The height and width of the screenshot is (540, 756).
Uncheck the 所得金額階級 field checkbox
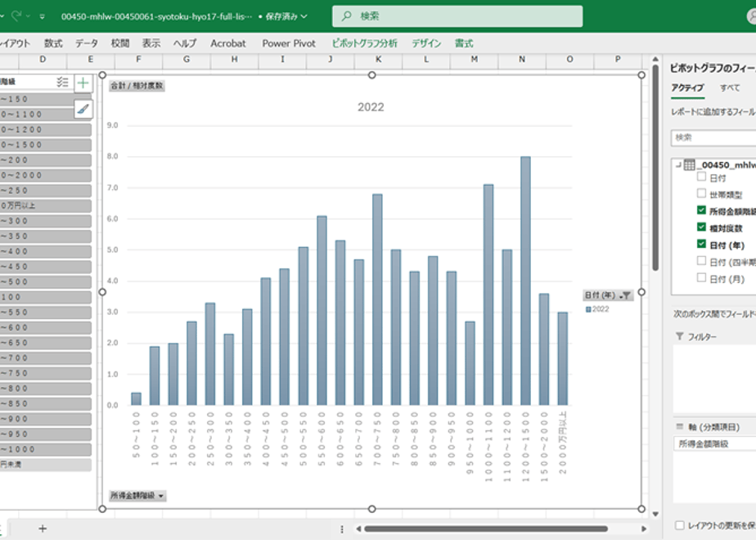click(x=701, y=210)
